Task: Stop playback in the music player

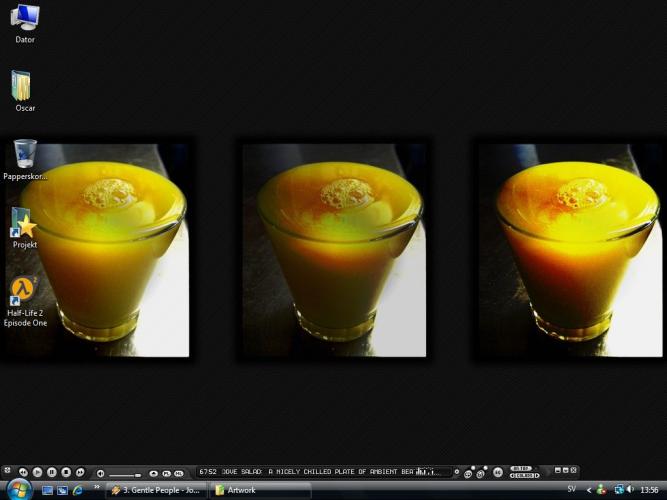Action: [66, 471]
